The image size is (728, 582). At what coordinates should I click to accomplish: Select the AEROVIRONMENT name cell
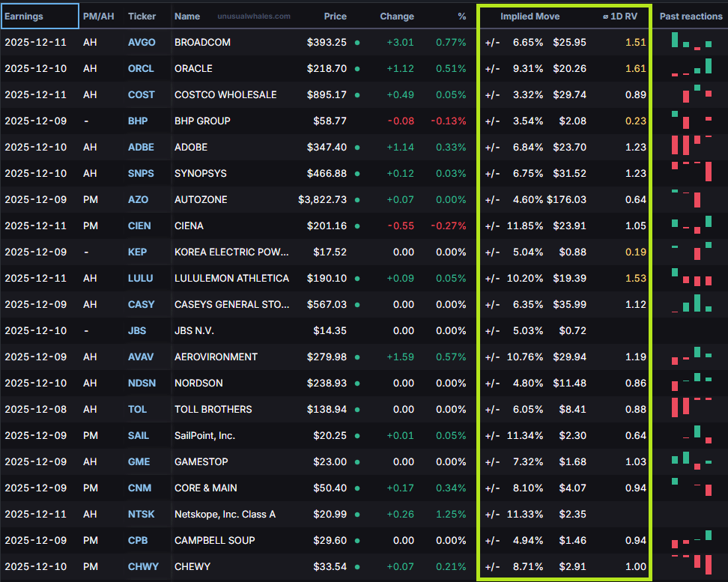216,357
